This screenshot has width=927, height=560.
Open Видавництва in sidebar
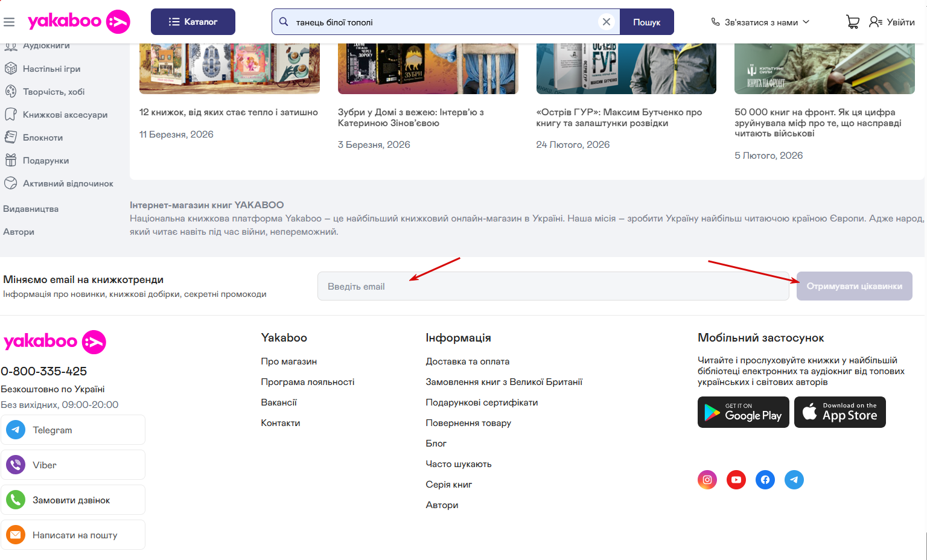coord(31,209)
